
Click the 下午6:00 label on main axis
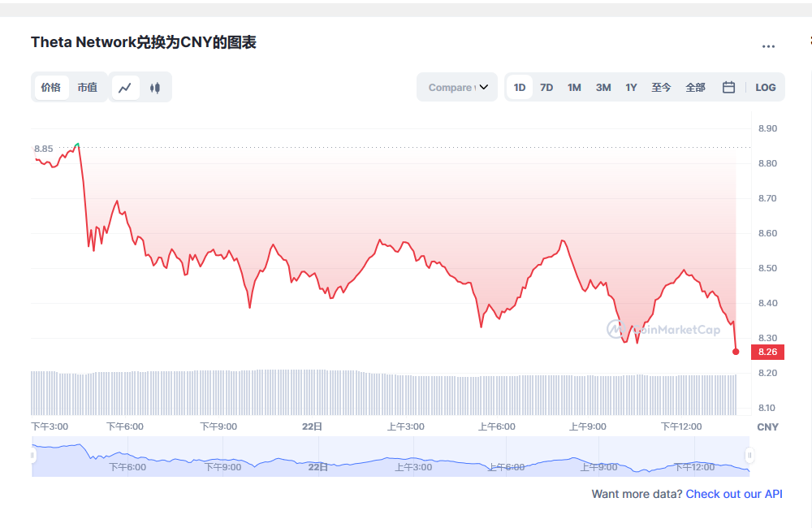point(125,426)
